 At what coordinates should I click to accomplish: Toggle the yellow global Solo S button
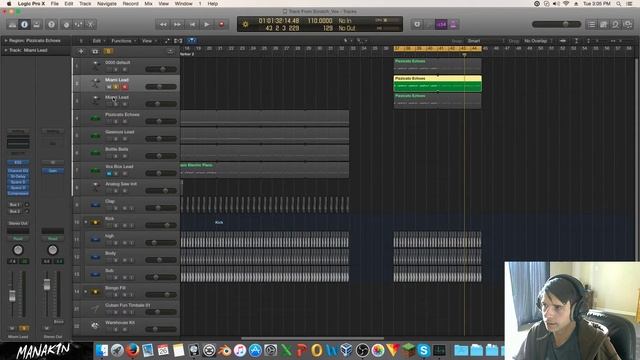coord(109,51)
